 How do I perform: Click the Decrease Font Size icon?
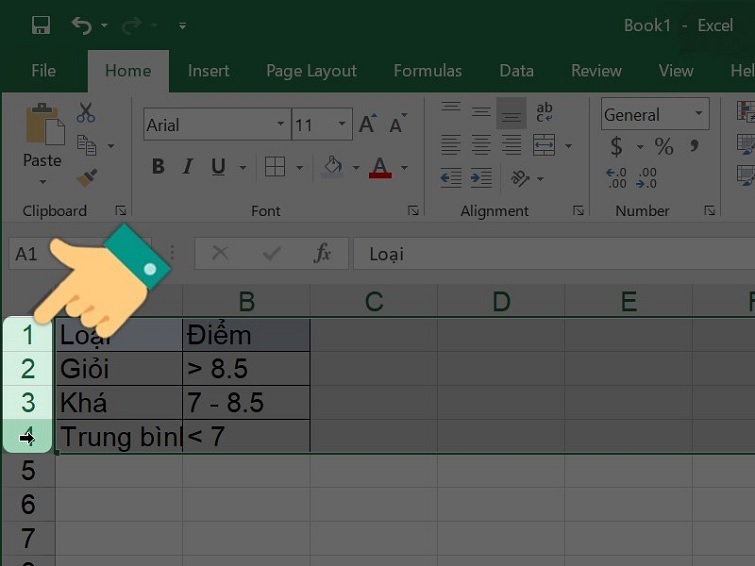398,124
